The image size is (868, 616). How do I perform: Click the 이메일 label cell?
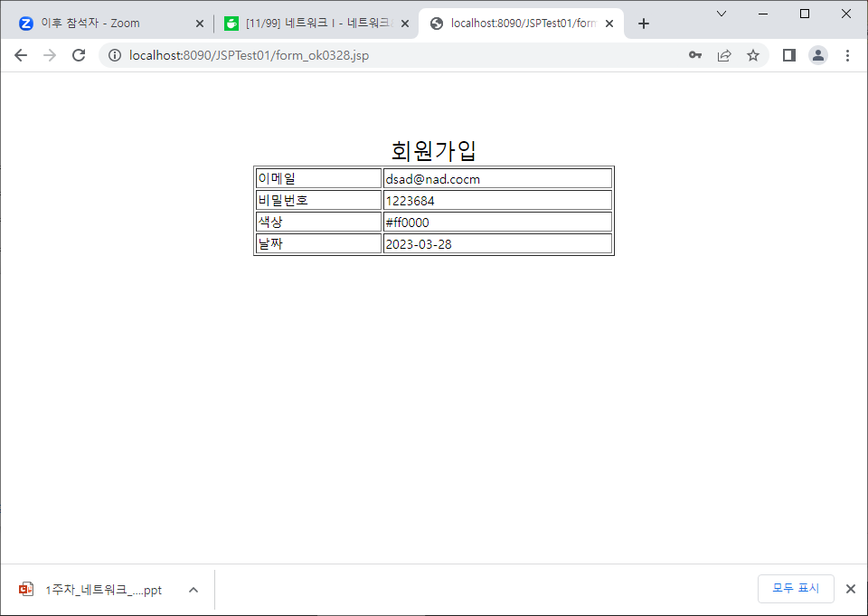[x=318, y=178]
